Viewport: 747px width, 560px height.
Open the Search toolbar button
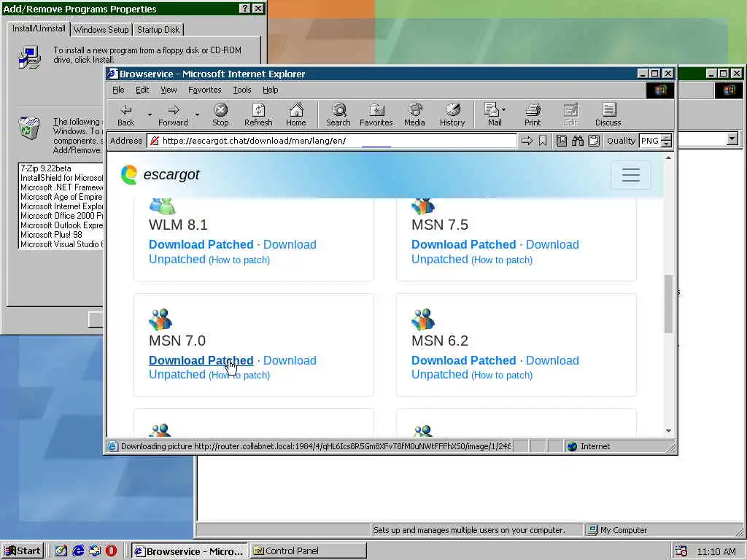coord(338,115)
